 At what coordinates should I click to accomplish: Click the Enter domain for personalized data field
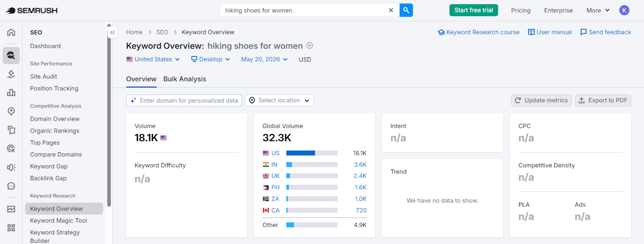tap(184, 100)
